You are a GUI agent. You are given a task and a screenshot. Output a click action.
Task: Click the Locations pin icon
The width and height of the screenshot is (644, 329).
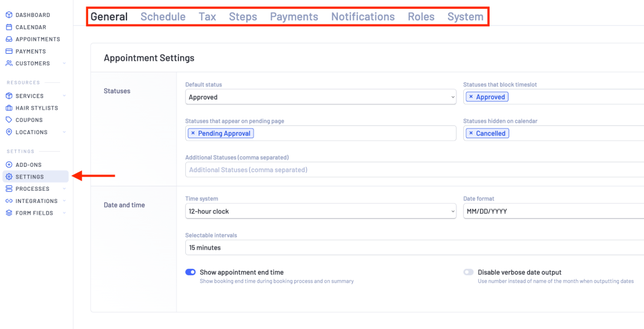coord(9,132)
